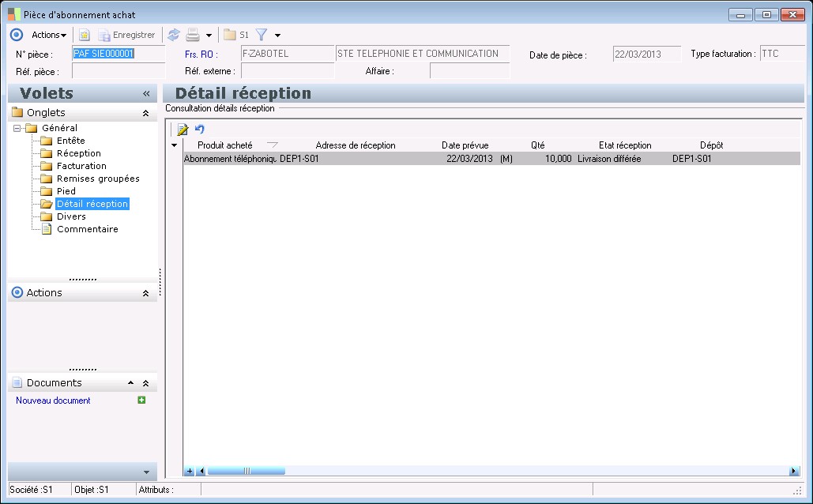Click the F-ZABOTEL supplier field
This screenshot has height=504, width=813.
(x=288, y=54)
